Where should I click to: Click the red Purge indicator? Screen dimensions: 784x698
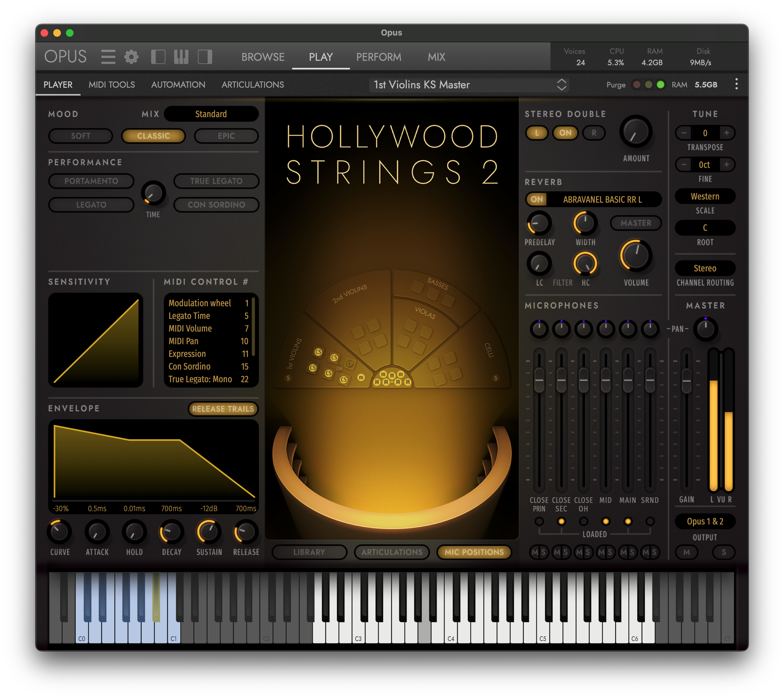pos(636,84)
